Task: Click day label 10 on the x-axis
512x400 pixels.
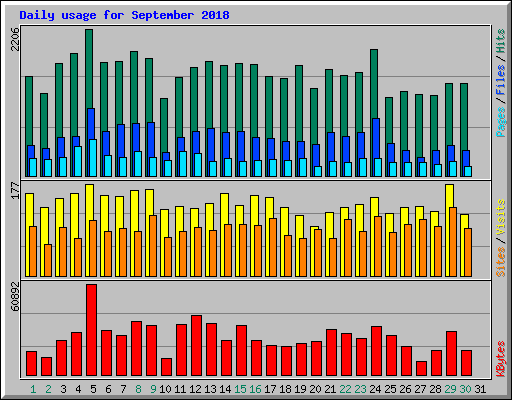Action: point(165,389)
